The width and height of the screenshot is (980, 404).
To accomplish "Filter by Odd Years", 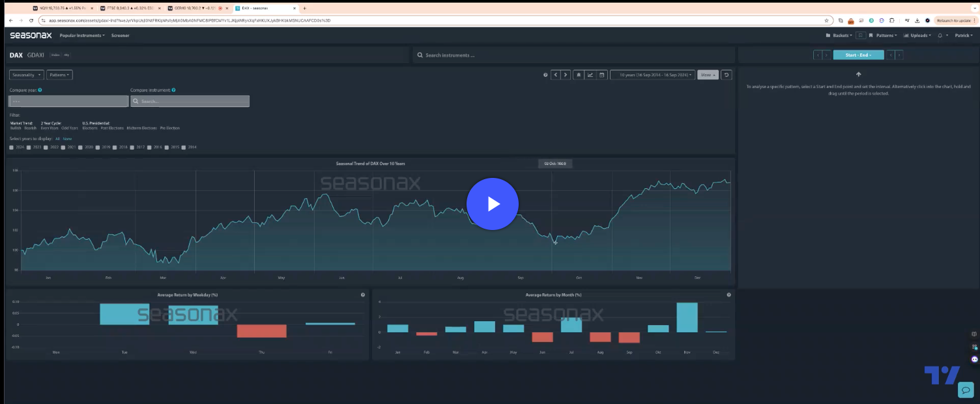I will (x=70, y=128).
